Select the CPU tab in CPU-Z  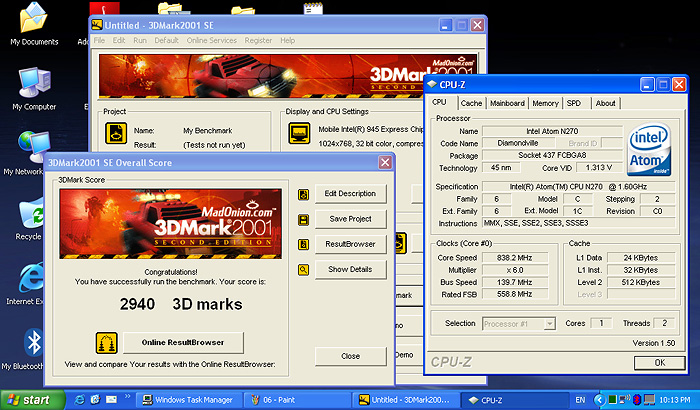pyautogui.click(x=439, y=102)
